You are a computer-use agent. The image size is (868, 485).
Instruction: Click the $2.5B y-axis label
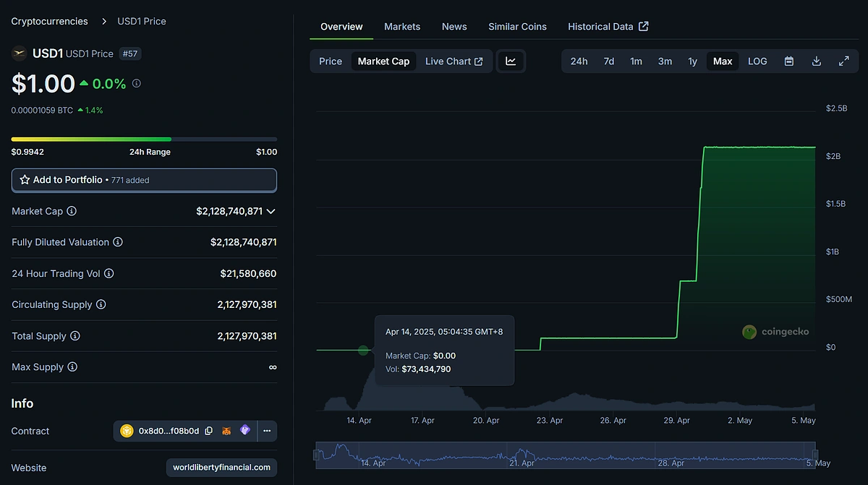point(836,108)
